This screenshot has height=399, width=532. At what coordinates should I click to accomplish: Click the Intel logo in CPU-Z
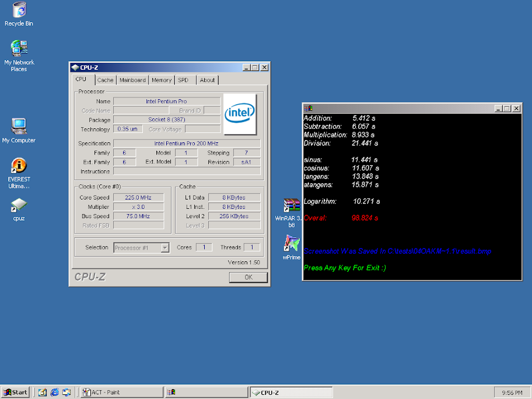pyautogui.click(x=240, y=114)
